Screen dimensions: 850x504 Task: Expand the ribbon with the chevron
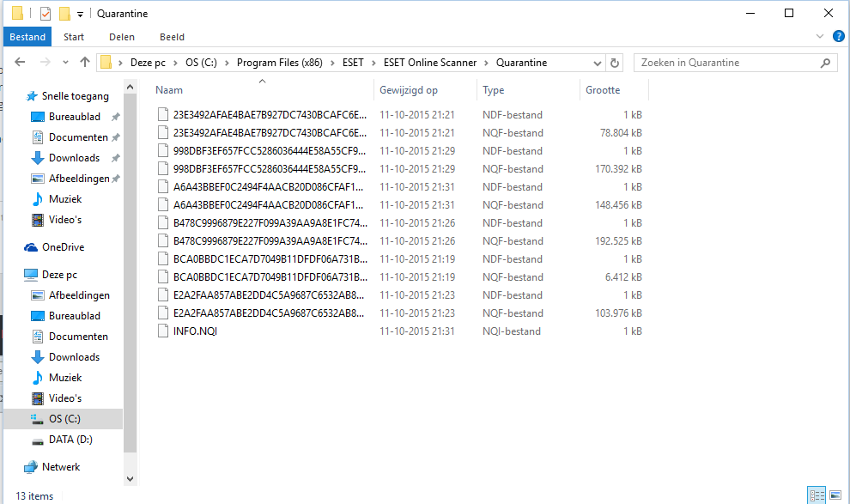coord(820,36)
